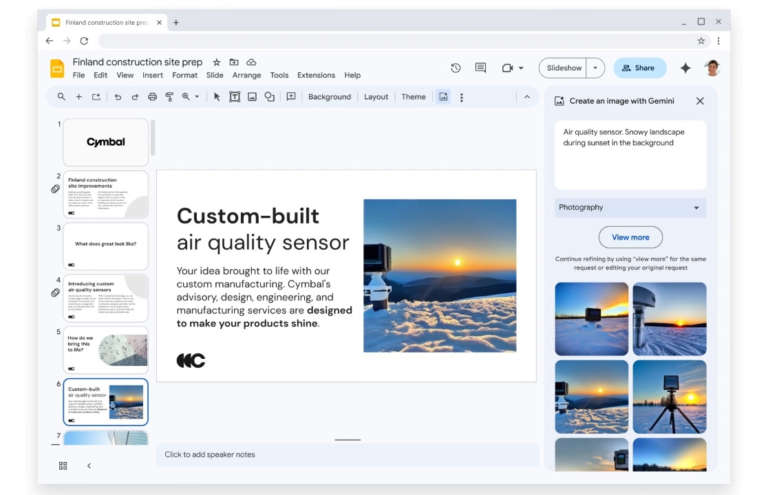
Task: Click the Background button
Action: coord(330,97)
